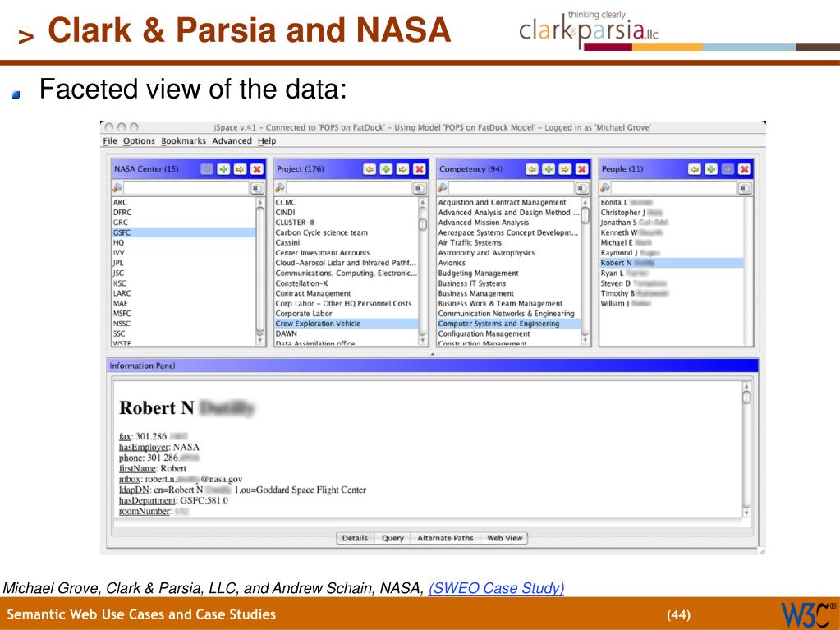Viewport: 840px width, 630px height.
Task: Switch to the Details tab
Action: [356, 538]
